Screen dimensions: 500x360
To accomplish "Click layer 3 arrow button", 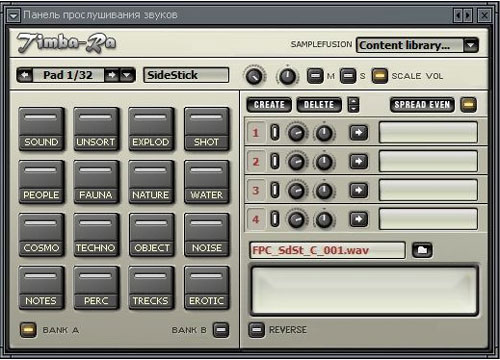I will point(358,191).
